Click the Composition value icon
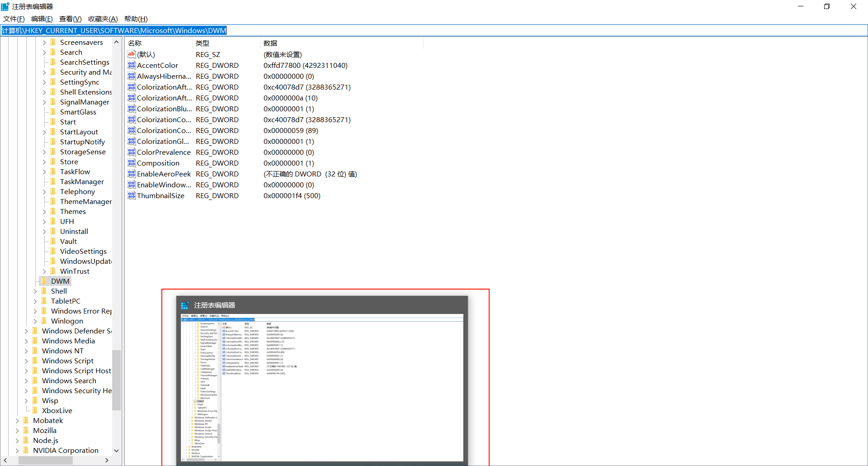The image size is (868, 466). point(132,163)
